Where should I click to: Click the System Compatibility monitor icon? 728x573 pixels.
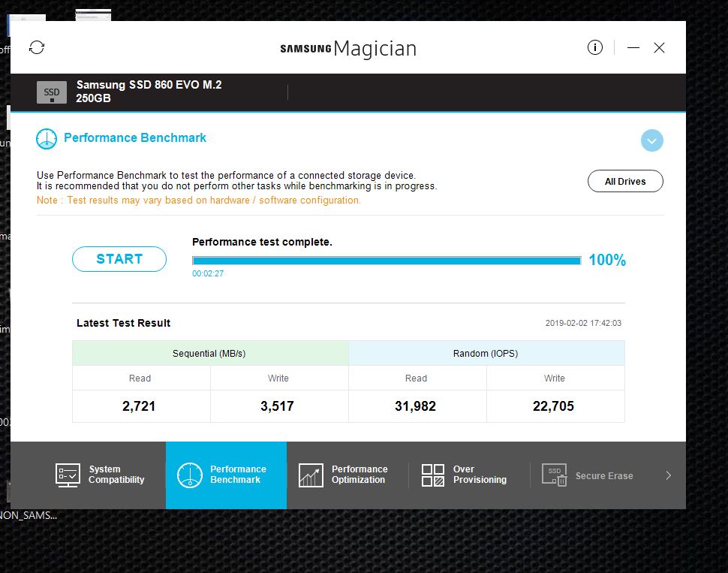coord(68,475)
